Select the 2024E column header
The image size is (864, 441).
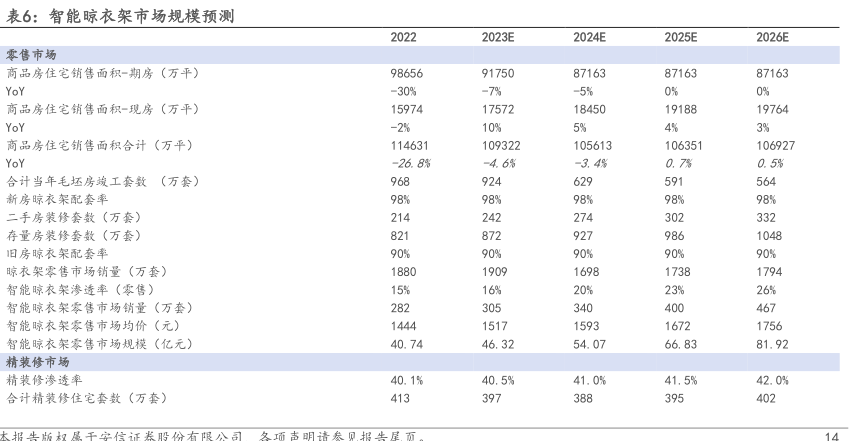(590, 38)
